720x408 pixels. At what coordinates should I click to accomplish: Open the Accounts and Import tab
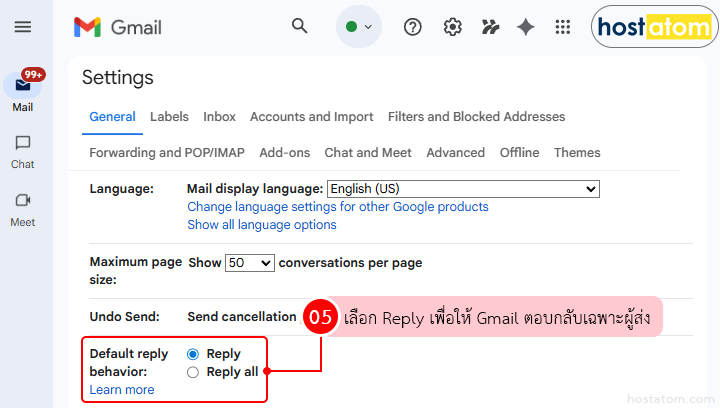[x=311, y=117]
